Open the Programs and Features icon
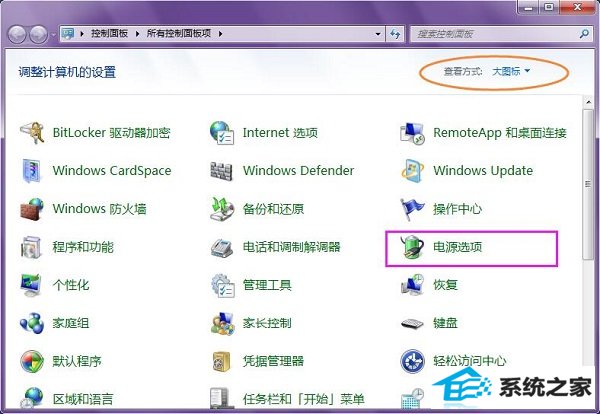 tap(31, 247)
